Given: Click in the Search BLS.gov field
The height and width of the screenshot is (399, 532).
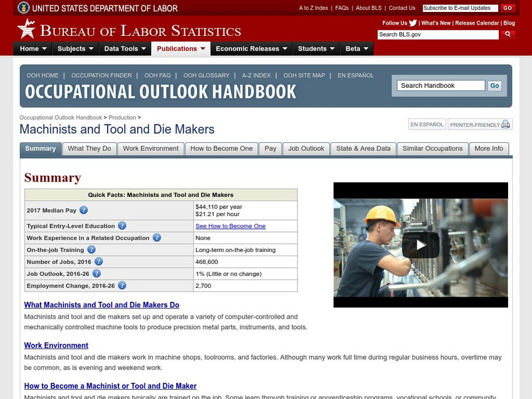Looking at the screenshot, I should [x=438, y=35].
